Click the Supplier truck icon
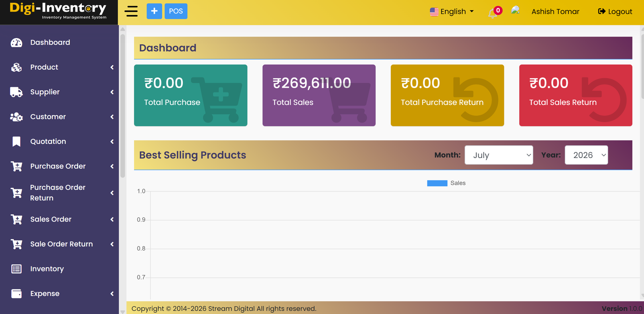Image resolution: width=644 pixels, height=314 pixels. [17, 92]
